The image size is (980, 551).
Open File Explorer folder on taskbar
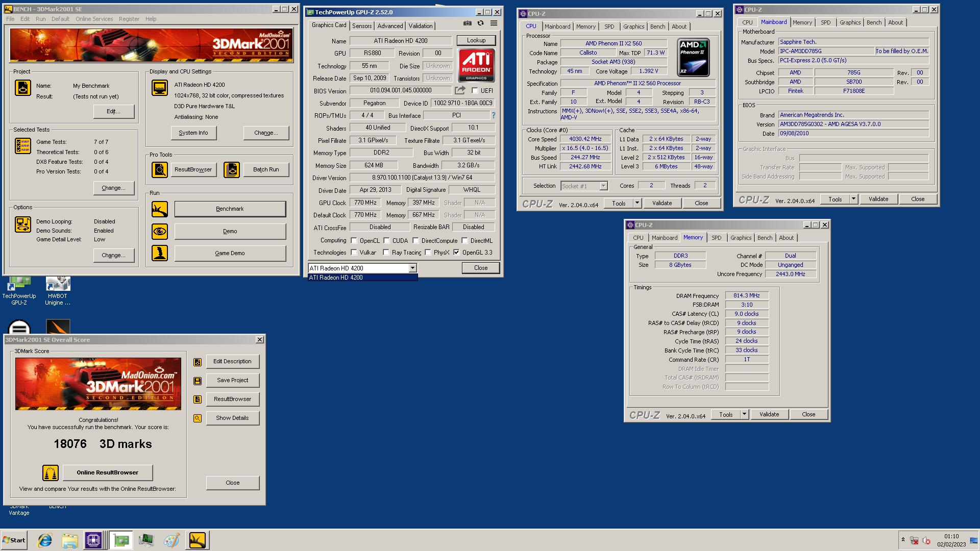point(70,540)
